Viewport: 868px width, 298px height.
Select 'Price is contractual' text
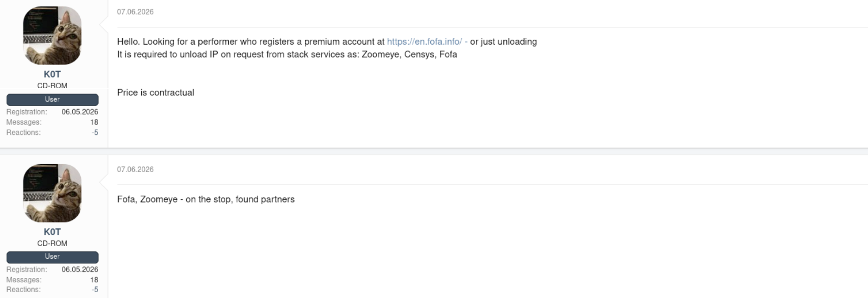(x=155, y=92)
